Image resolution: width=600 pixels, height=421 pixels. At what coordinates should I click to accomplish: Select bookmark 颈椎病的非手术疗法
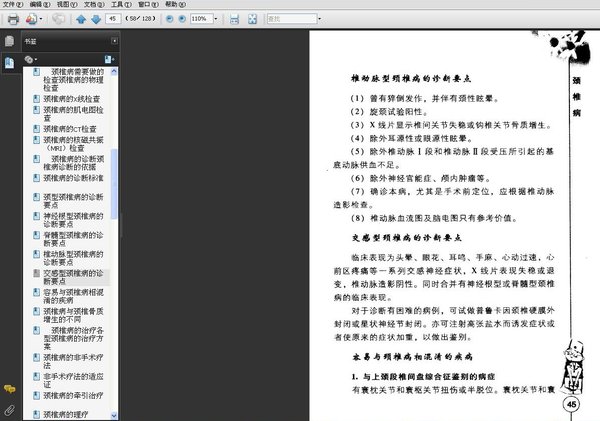click(x=73, y=361)
